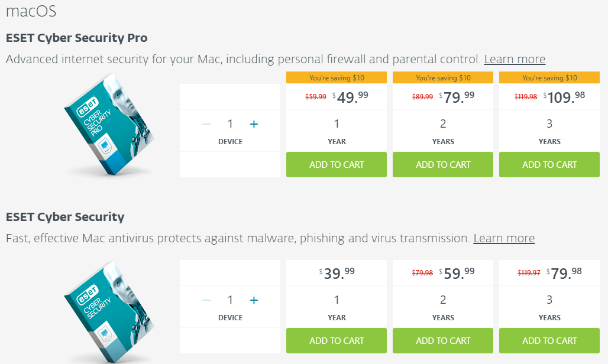Screen dimensions: 608x364
Task: Add ESET Cyber Security 2 years to cart
Action: pyautogui.click(x=443, y=341)
